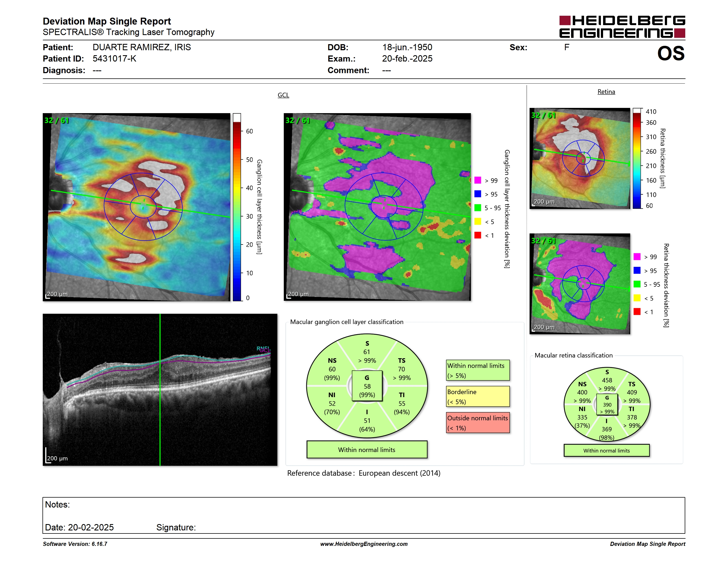Click the GCL thickness color scale bar

click(237, 207)
